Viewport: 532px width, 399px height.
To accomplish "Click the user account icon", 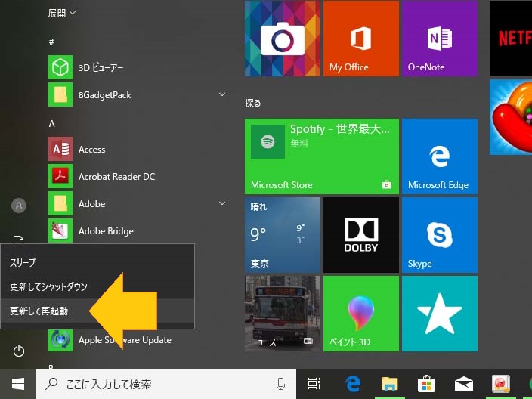I will [19, 206].
